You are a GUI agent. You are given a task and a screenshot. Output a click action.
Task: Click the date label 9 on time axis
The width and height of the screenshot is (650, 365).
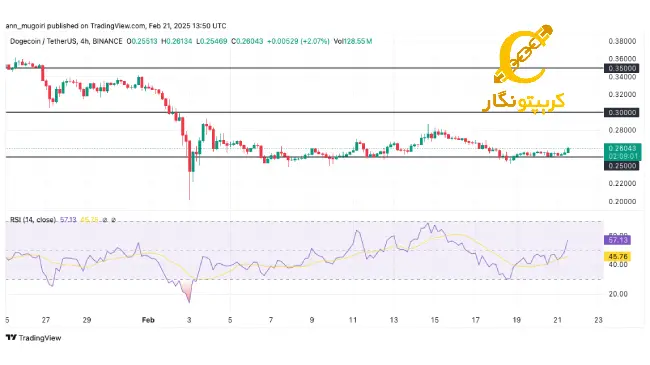pos(312,320)
